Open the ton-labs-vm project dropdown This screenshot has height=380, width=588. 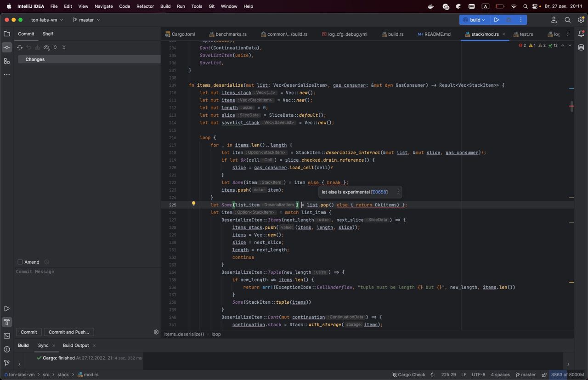click(x=47, y=20)
